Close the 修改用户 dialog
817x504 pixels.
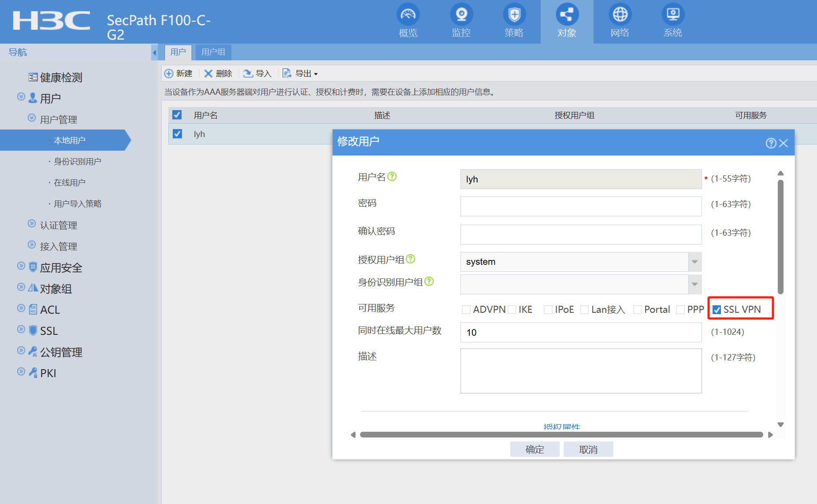coord(784,143)
